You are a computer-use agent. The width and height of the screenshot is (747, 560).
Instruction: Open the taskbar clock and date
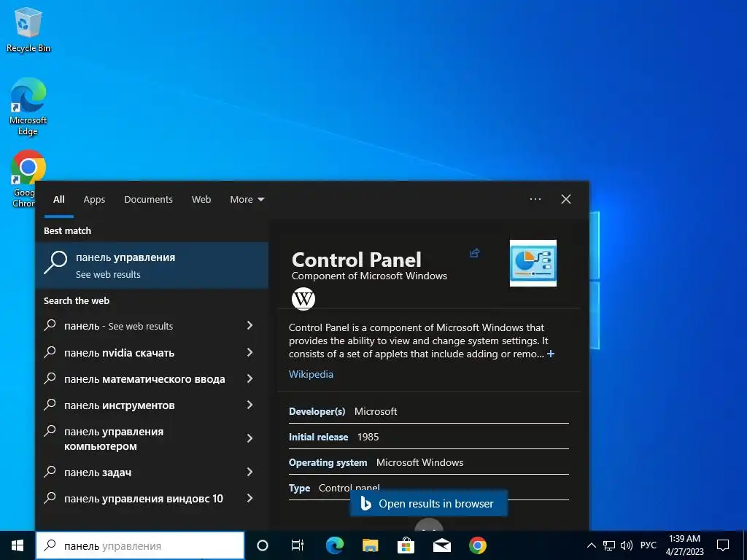(x=684, y=545)
